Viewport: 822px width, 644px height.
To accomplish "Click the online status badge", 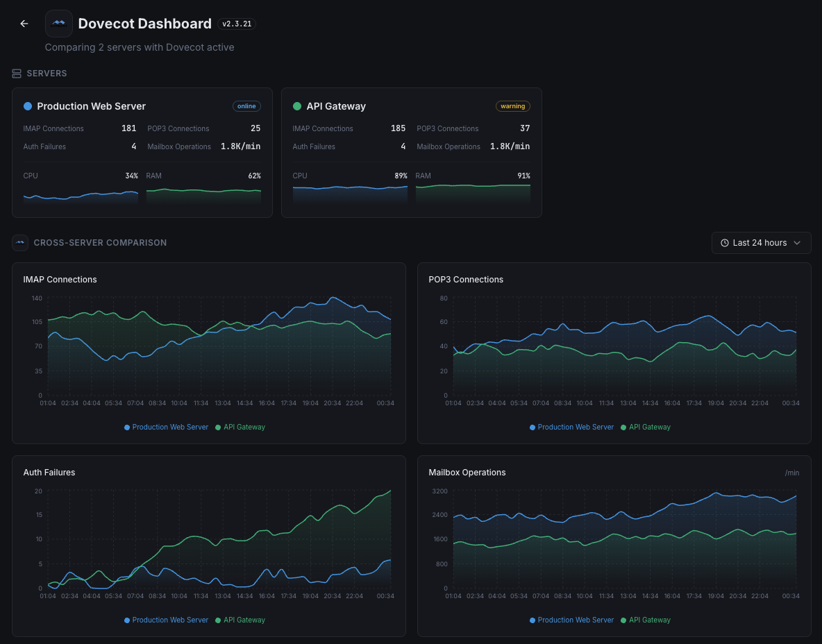I will [x=246, y=106].
